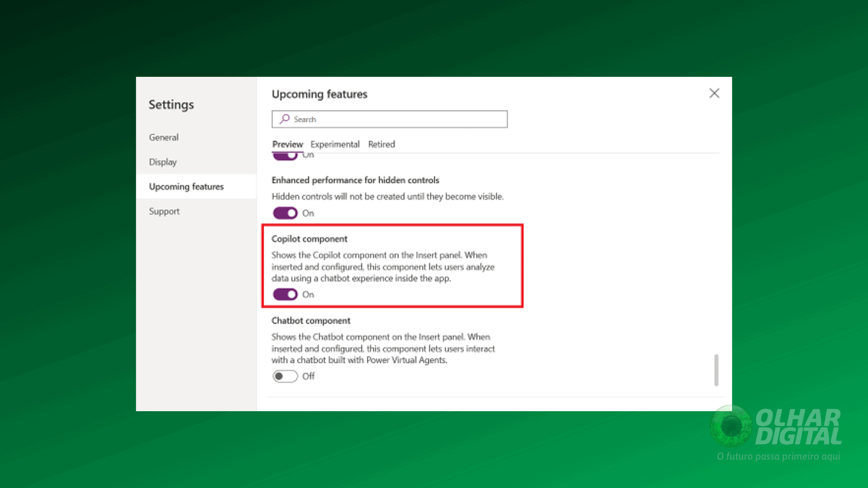Click the Copilot component heading

(309, 239)
